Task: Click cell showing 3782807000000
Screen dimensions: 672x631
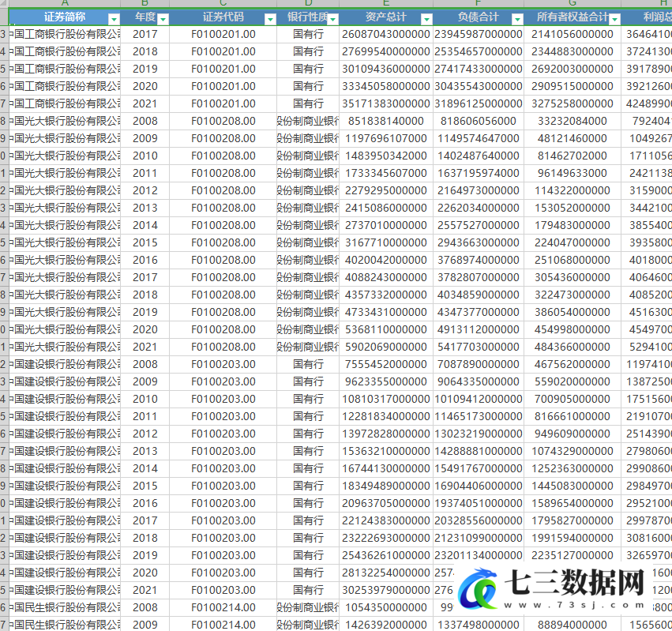Action: coord(479,277)
